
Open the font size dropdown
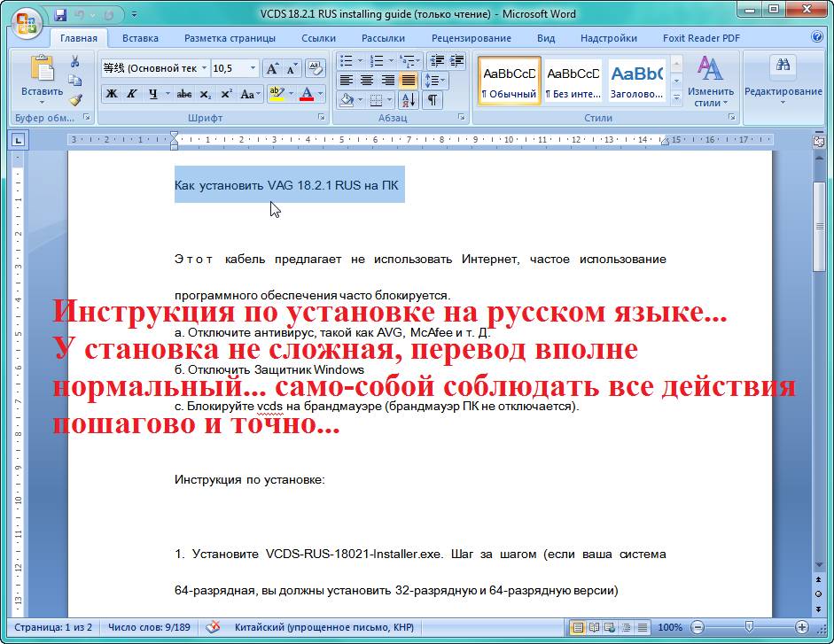pyautogui.click(x=253, y=68)
